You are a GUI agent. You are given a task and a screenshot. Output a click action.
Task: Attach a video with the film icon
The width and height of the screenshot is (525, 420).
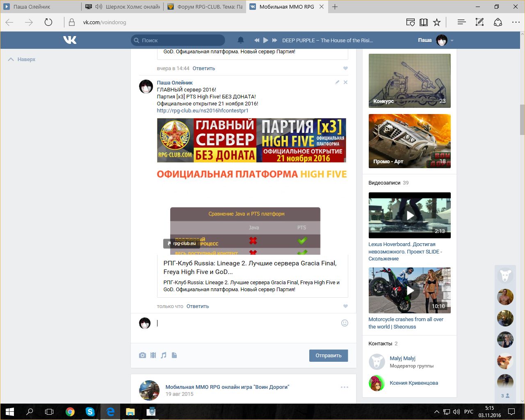(153, 355)
